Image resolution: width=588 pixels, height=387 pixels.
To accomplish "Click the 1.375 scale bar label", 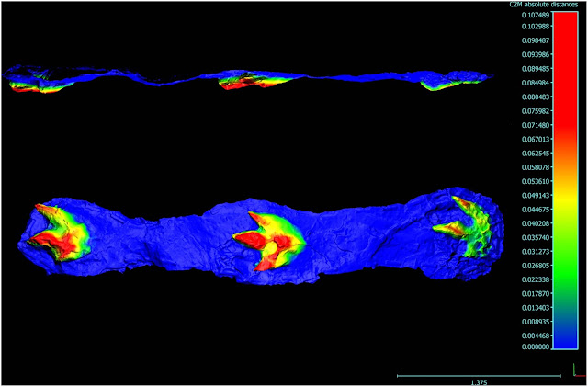I will click(x=479, y=382).
